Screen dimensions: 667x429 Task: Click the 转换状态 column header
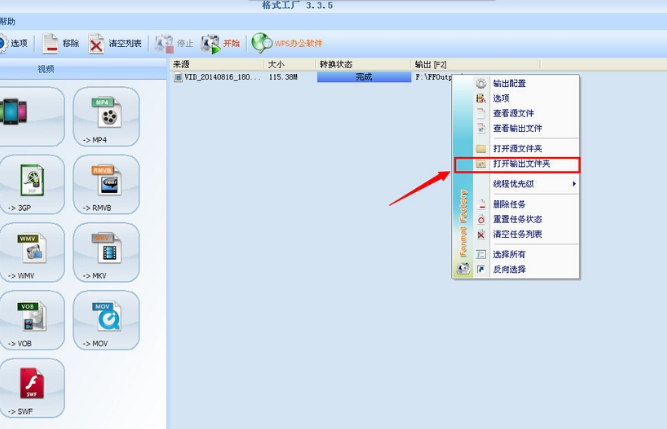[x=363, y=64]
